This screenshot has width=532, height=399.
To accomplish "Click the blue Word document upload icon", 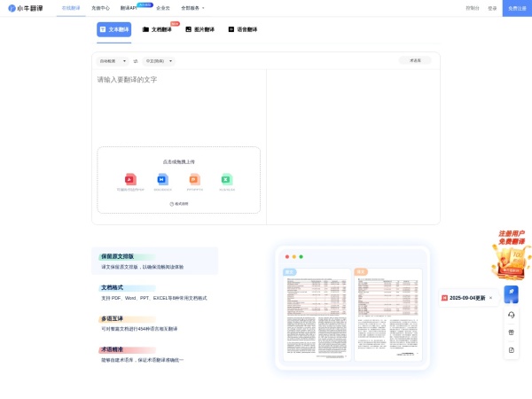I will point(162,179).
